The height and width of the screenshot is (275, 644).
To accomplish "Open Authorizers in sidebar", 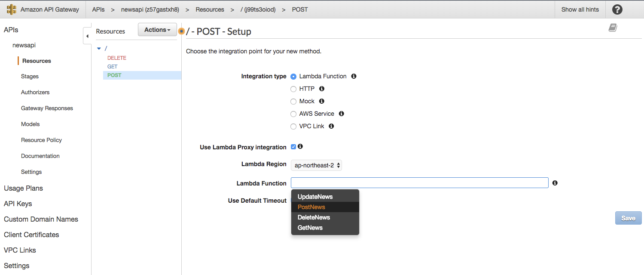I will (35, 93).
